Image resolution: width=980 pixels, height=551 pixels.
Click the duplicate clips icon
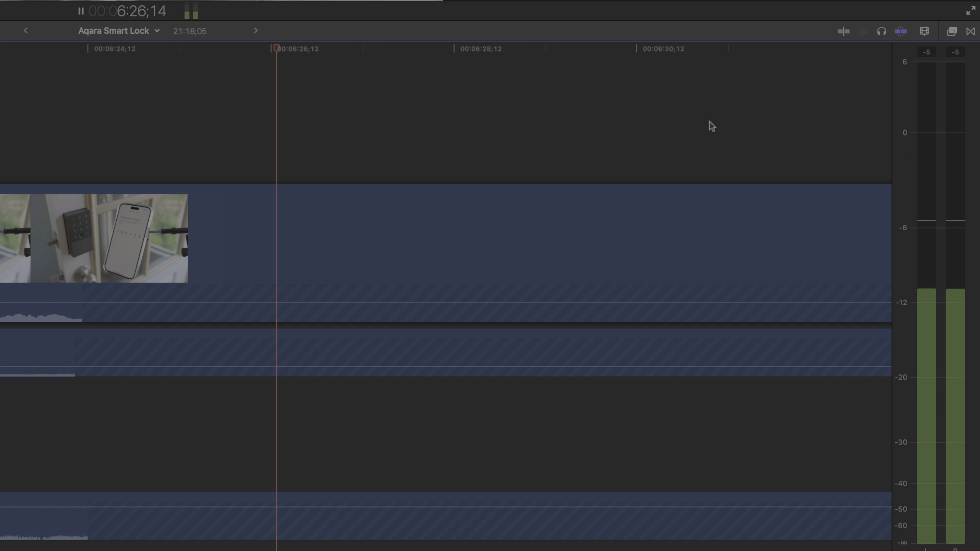coord(952,31)
